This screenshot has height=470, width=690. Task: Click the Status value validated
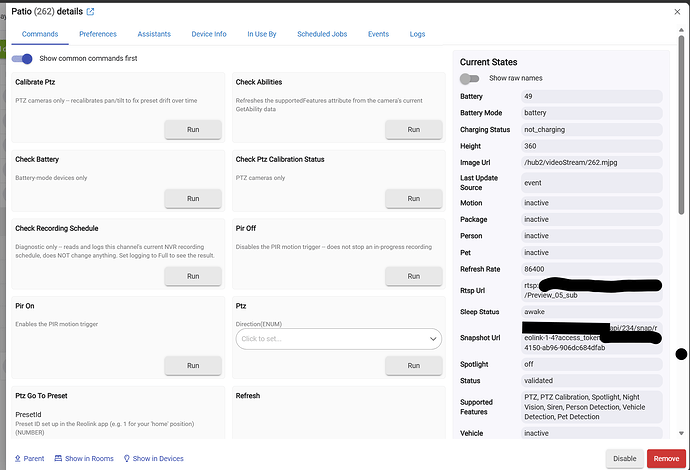pos(592,381)
